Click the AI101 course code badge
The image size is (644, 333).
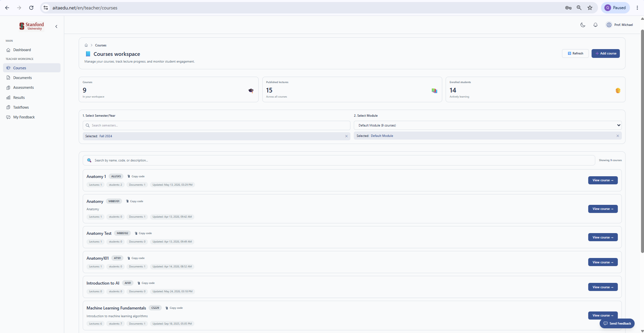pyautogui.click(x=128, y=283)
